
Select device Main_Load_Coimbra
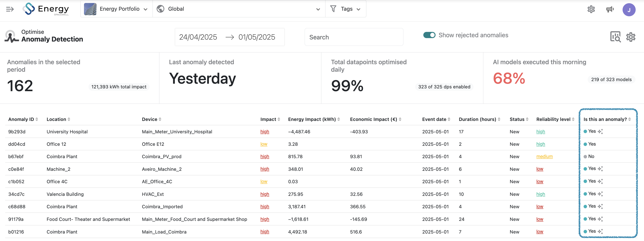pyautogui.click(x=164, y=232)
